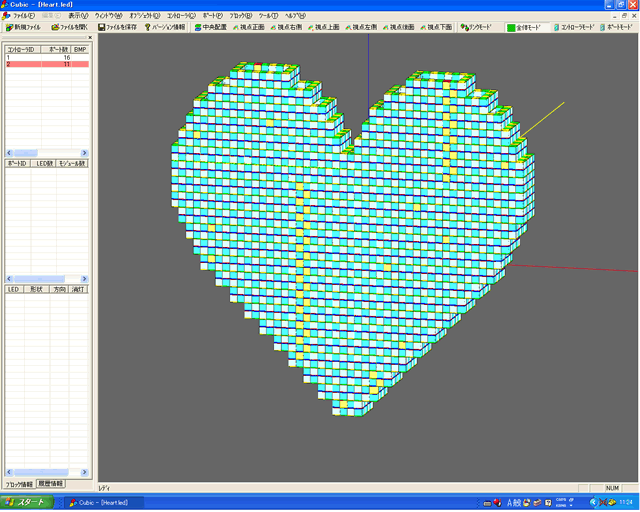Image resolution: width=640 pixels, height=512 pixels.
Task: Show バージョン情報 version info
Action: tap(162, 28)
